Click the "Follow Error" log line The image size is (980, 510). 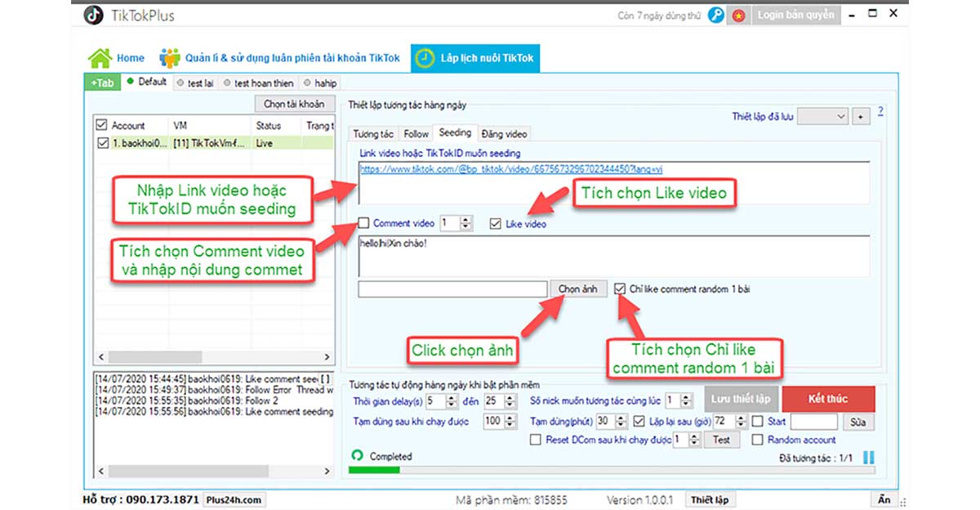tap(214, 390)
